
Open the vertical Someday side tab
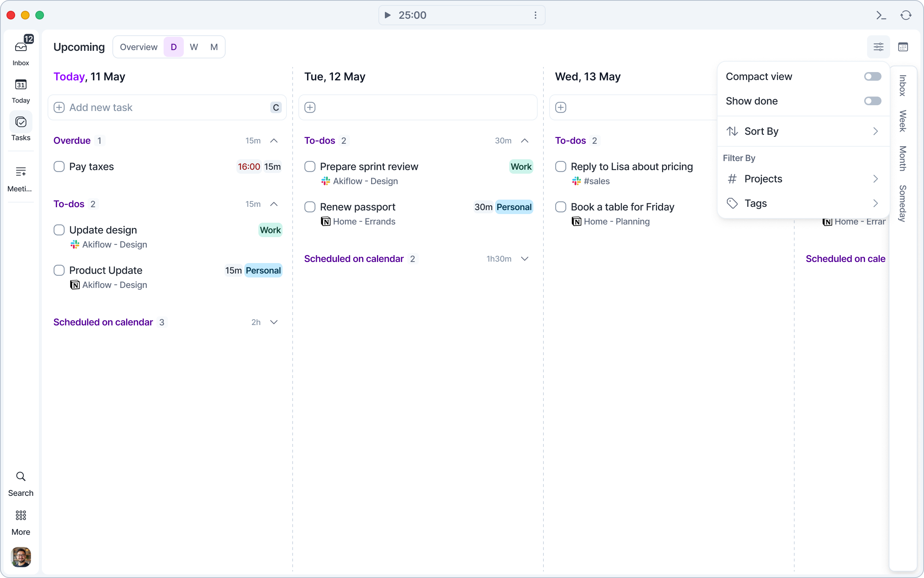click(x=902, y=203)
